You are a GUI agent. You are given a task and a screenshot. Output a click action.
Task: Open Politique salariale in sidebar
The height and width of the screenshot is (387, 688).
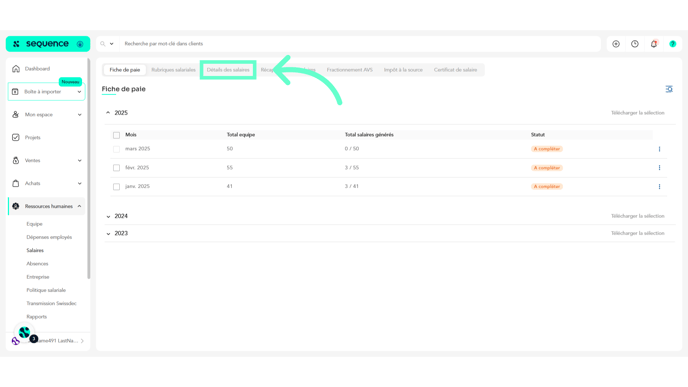click(46, 290)
